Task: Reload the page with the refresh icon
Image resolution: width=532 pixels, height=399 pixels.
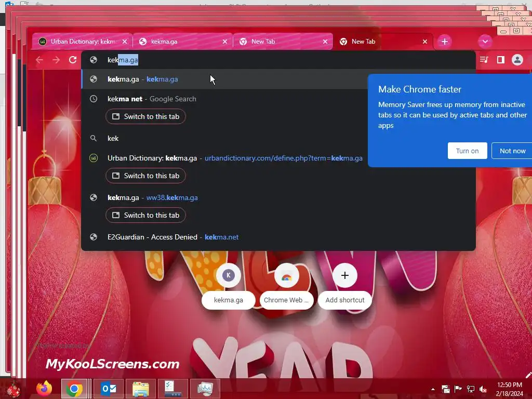Action: 73,60
